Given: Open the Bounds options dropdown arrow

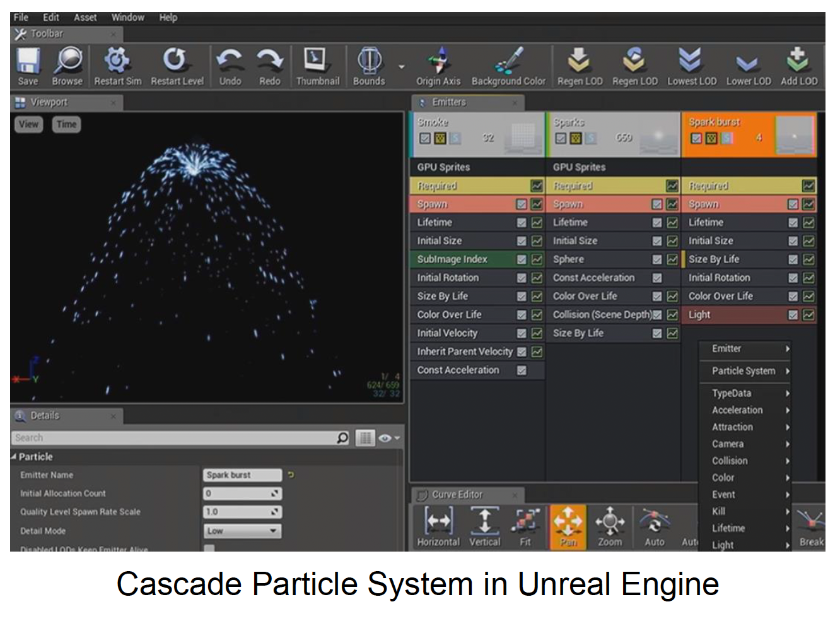Looking at the screenshot, I should point(401,66).
